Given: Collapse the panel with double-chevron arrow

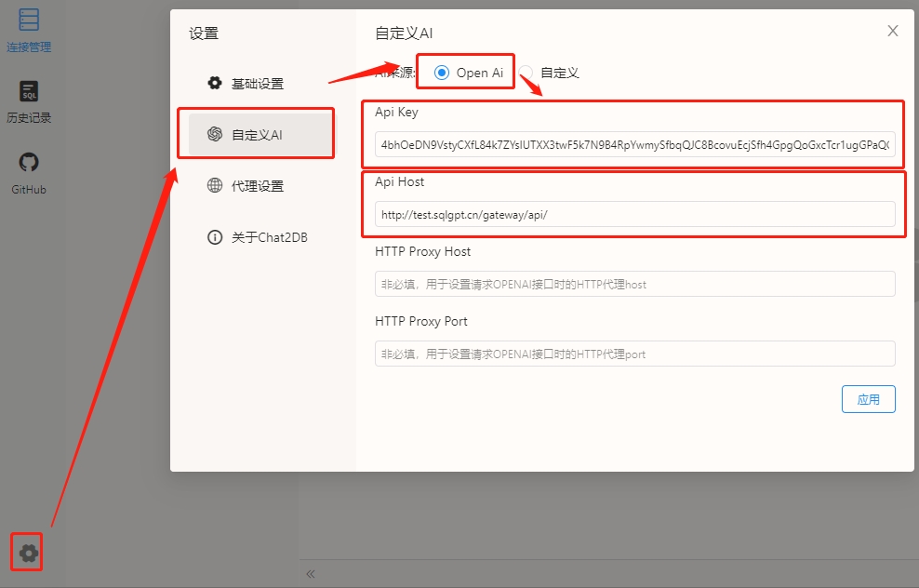Looking at the screenshot, I should click(311, 574).
